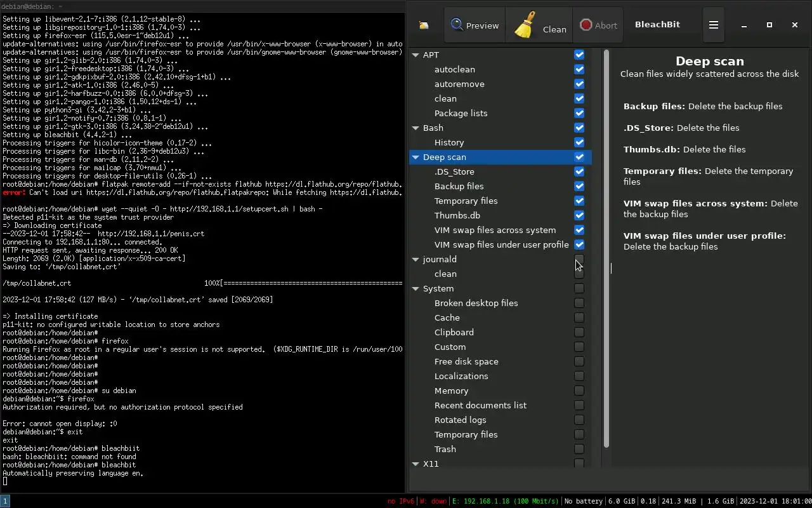Viewport: 812px width, 508px height.
Task: Check the Cache checkbox
Action: pyautogui.click(x=579, y=317)
